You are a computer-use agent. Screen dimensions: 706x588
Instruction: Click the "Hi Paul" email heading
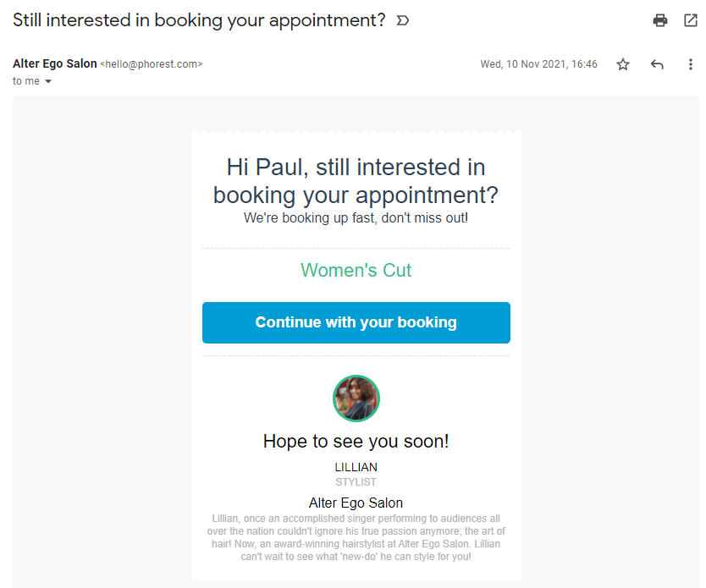coord(356,181)
